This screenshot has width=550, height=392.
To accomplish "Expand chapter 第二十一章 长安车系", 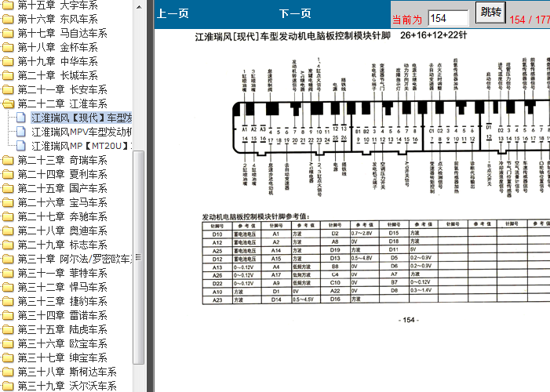I will click(63, 89).
